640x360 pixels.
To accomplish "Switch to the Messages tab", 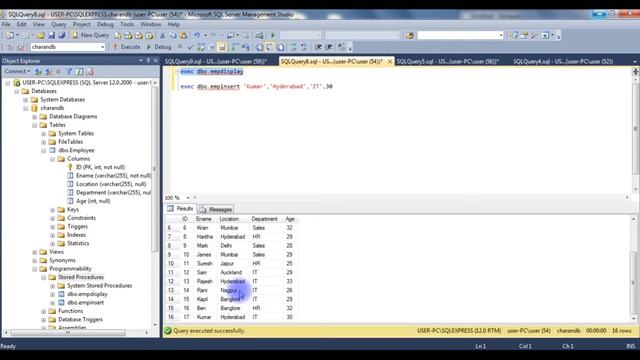I will coord(216,209).
